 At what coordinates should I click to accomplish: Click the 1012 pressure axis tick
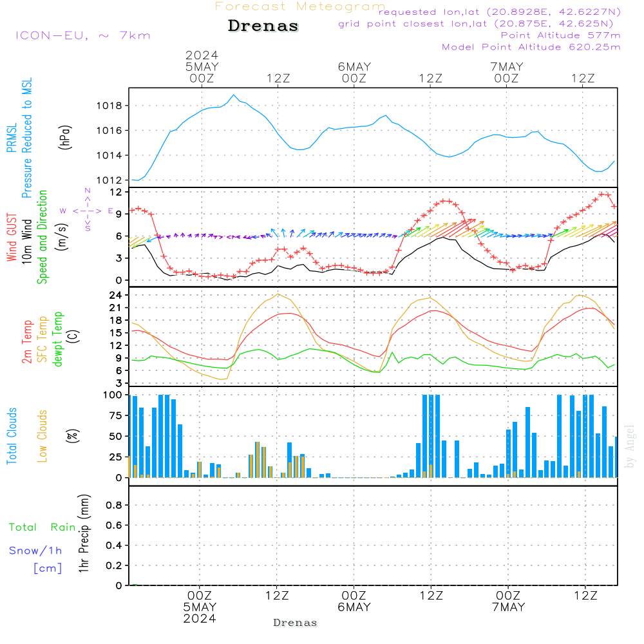coord(109,180)
